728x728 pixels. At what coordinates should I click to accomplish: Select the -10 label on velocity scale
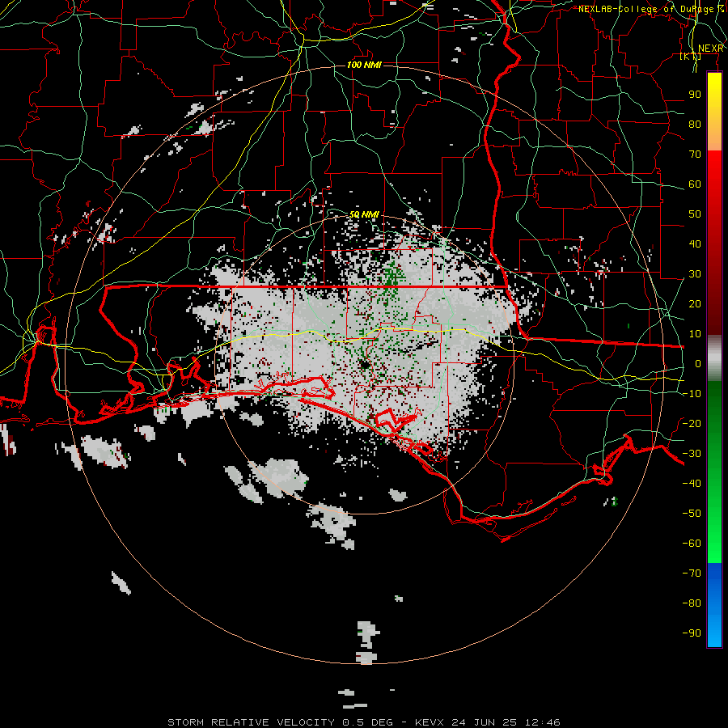click(692, 394)
